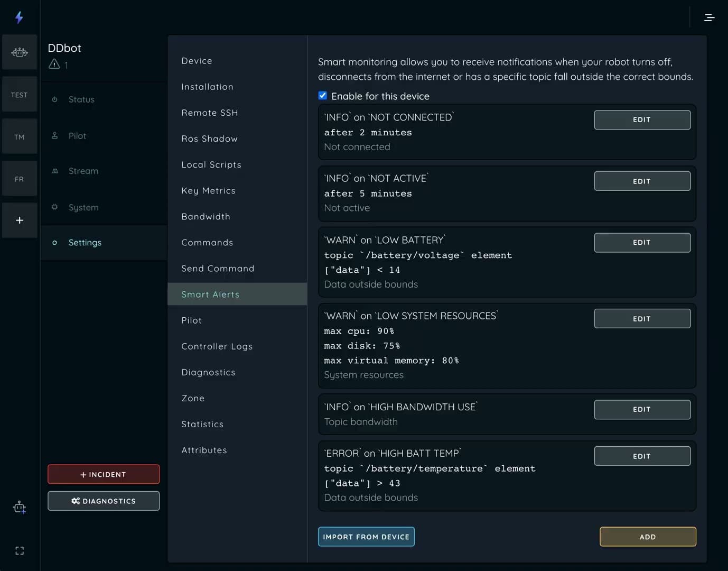Open the robot fleet icon in sidebar

coord(20,52)
